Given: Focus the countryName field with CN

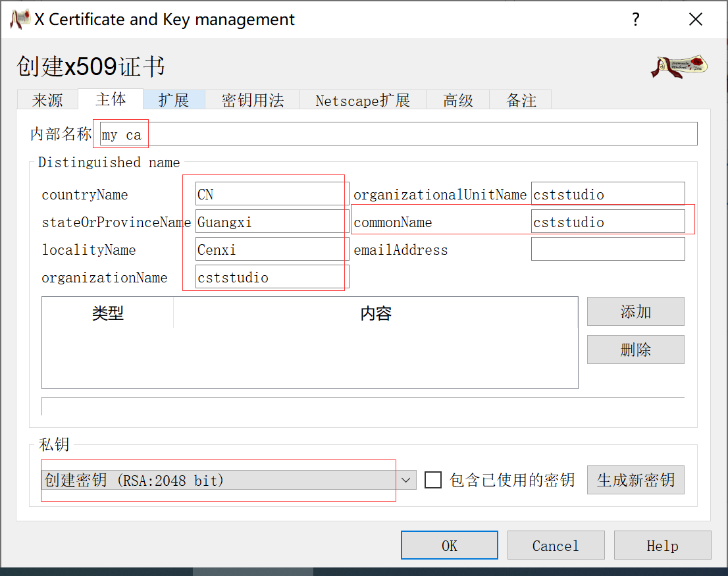Looking at the screenshot, I should pos(272,194).
